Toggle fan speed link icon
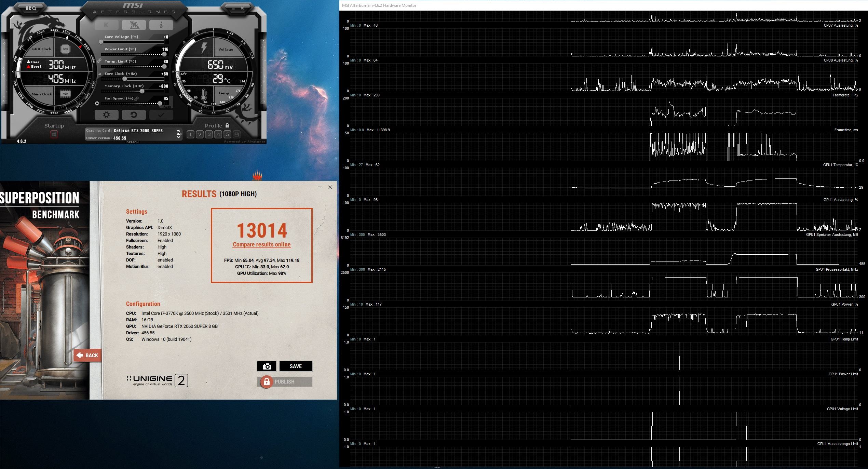The height and width of the screenshot is (469, 868). 137,99
